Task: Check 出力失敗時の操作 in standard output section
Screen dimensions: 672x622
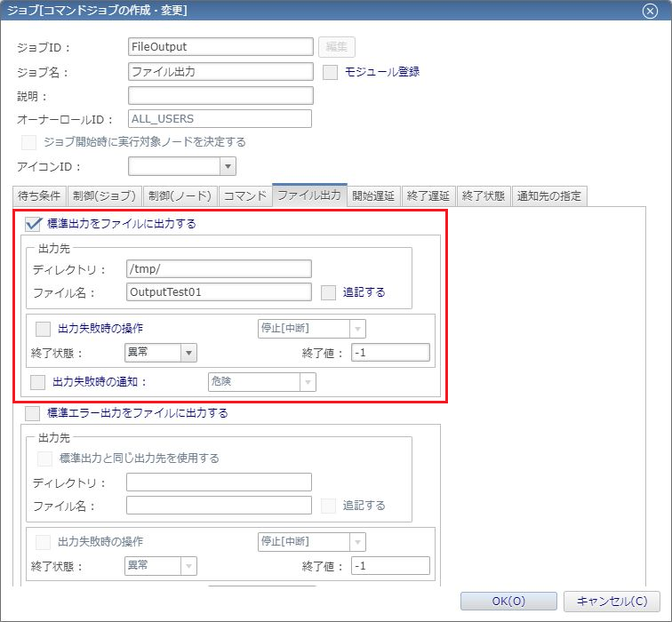Action: [43, 329]
